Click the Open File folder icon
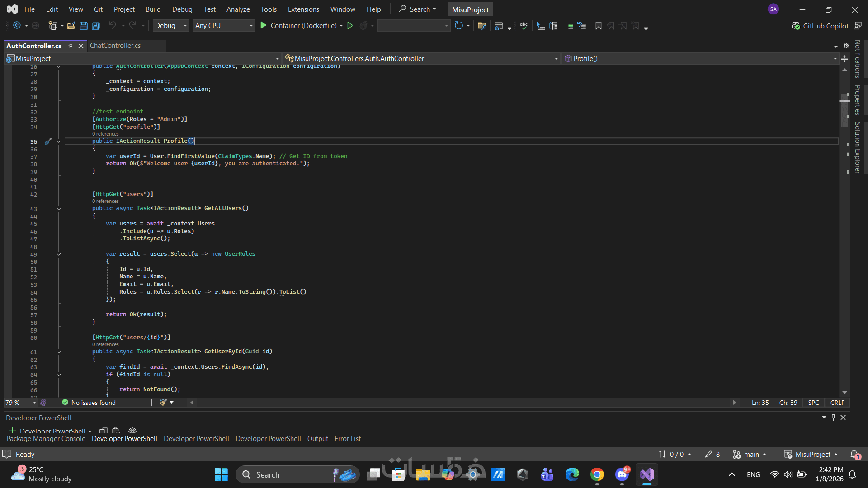Image resolution: width=868 pixels, height=488 pixels. click(x=71, y=26)
